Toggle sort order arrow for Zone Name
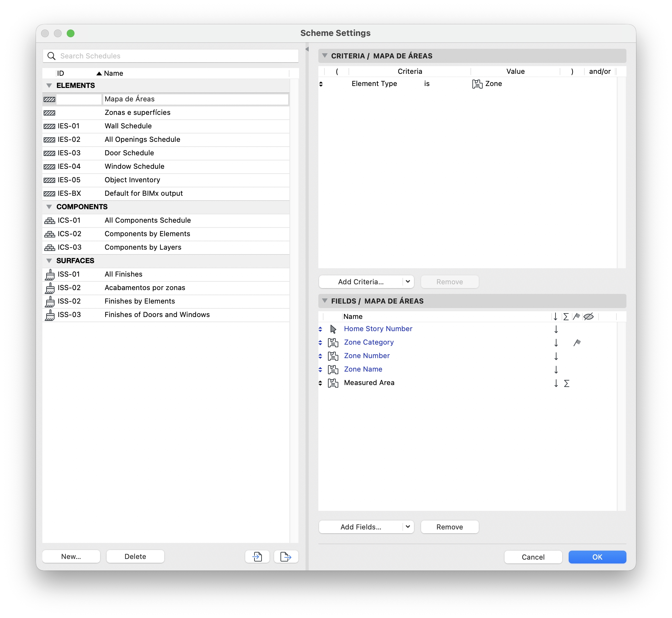This screenshot has height=618, width=672. click(556, 370)
